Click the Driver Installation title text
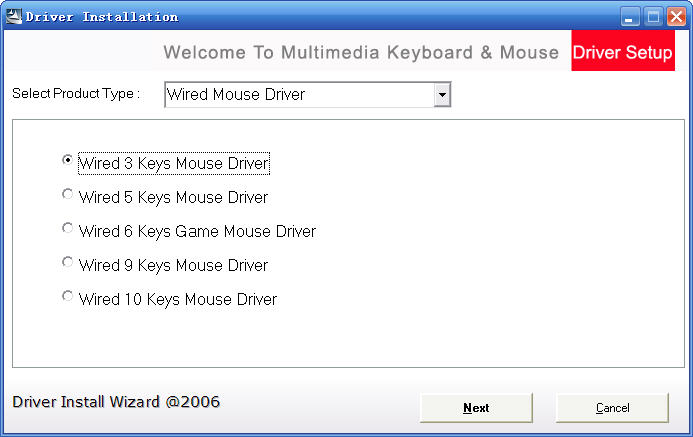The height and width of the screenshot is (437, 693). tap(102, 16)
